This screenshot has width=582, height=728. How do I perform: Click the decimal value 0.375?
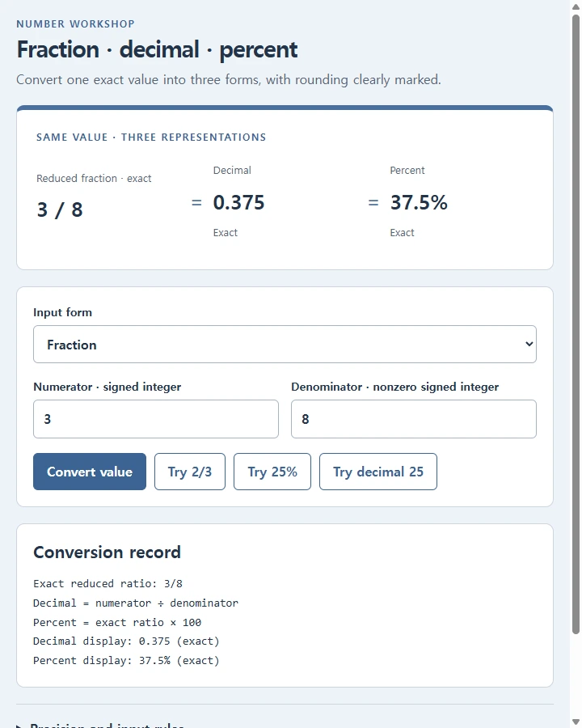tap(238, 202)
